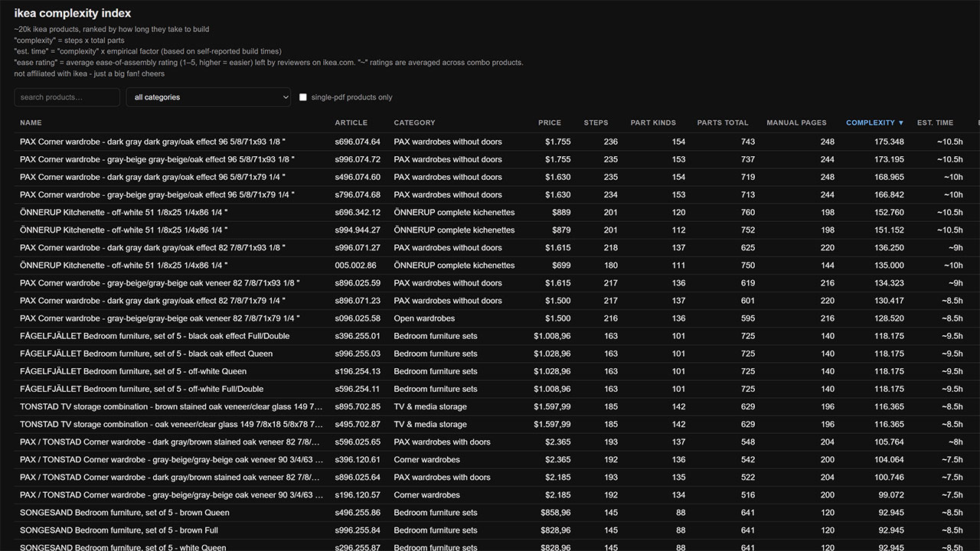980x551 pixels.
Task: Select article number s896.025.59
Action: click(x=358, y=282)
